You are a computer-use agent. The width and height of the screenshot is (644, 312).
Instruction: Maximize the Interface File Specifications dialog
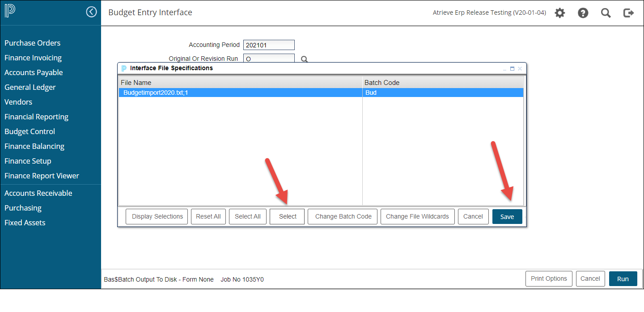click(512, 69)
